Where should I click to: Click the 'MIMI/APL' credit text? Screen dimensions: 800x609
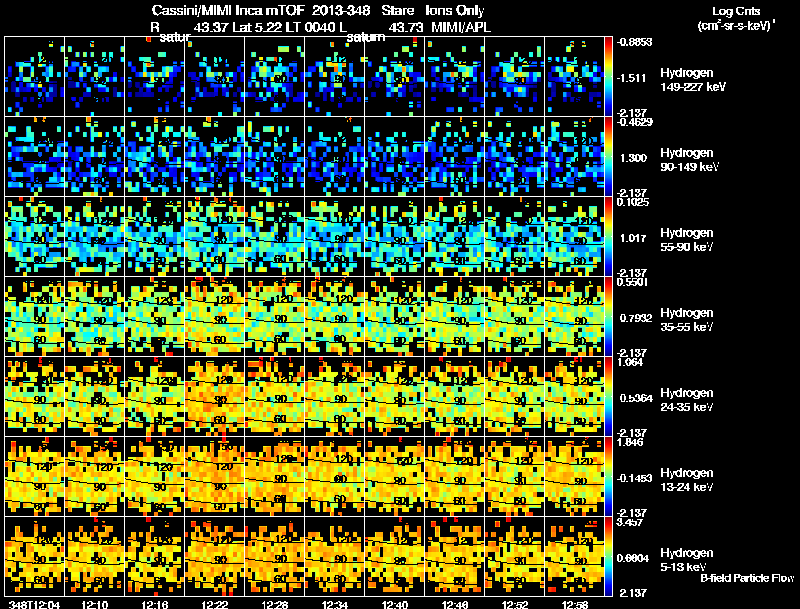click(x=461, y=27)
